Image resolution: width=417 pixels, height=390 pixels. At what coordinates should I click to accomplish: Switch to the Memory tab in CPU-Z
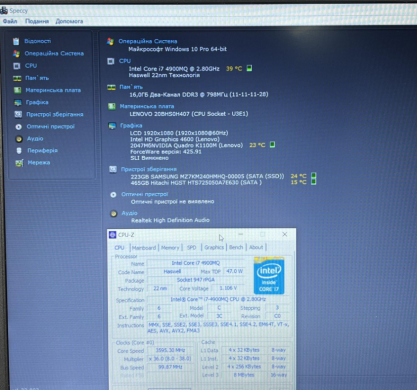[x=170, y=248]
